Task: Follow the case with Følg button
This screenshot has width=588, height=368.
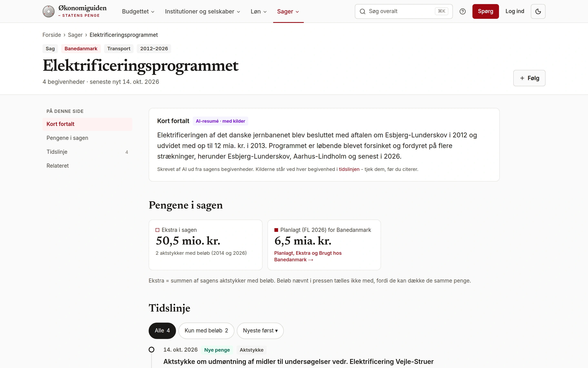Action: (529, 78)
